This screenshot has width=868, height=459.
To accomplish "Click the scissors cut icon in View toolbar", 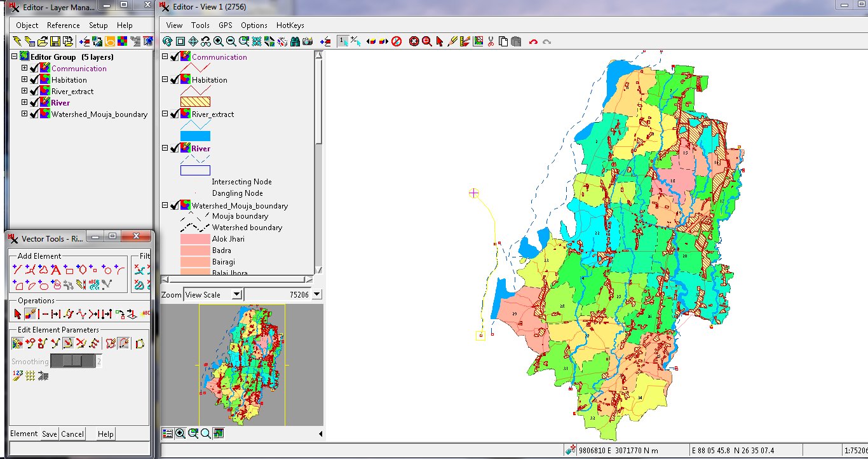I will (x=491, y=41).
